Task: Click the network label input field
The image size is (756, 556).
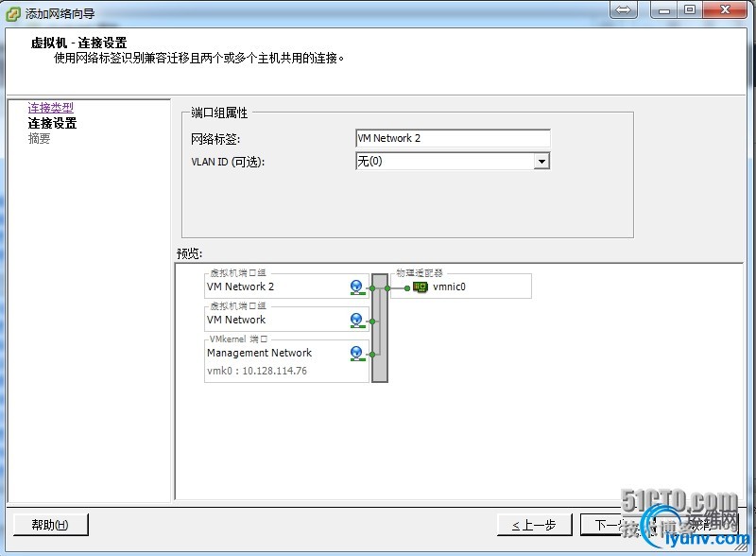Action: pyautogui.click(x=453, y=138)
